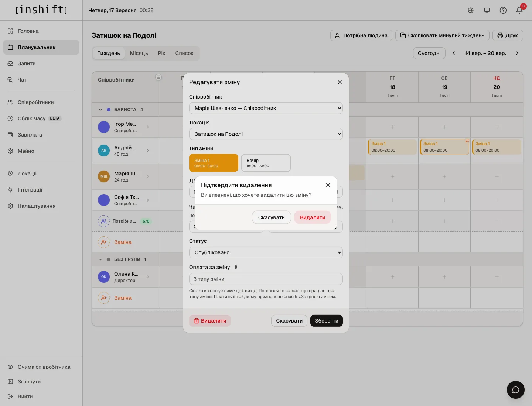Screen dimensions: 532x406
Task: Close the Редагувати зміну panel
Action: [x=340, y=82]
